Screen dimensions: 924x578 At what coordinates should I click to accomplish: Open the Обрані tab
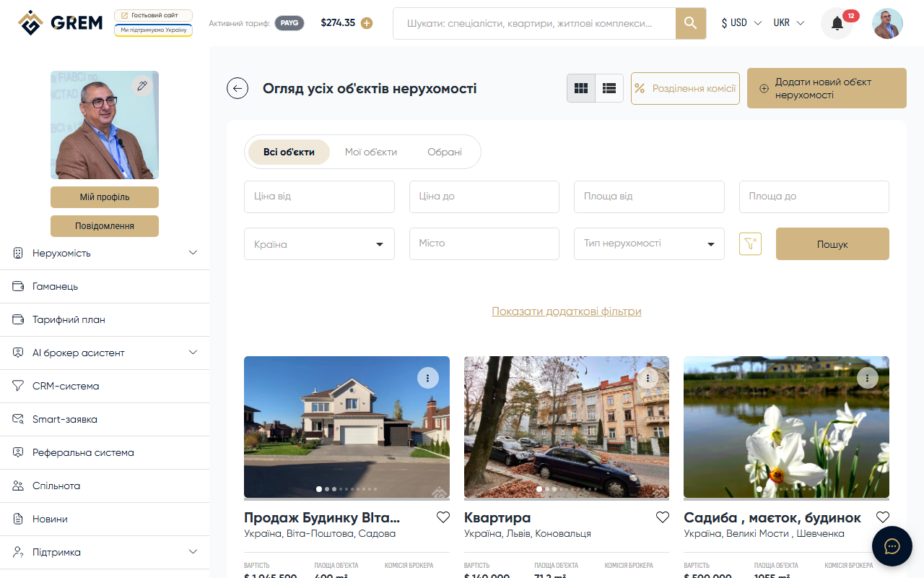click(x=443, y=152)
